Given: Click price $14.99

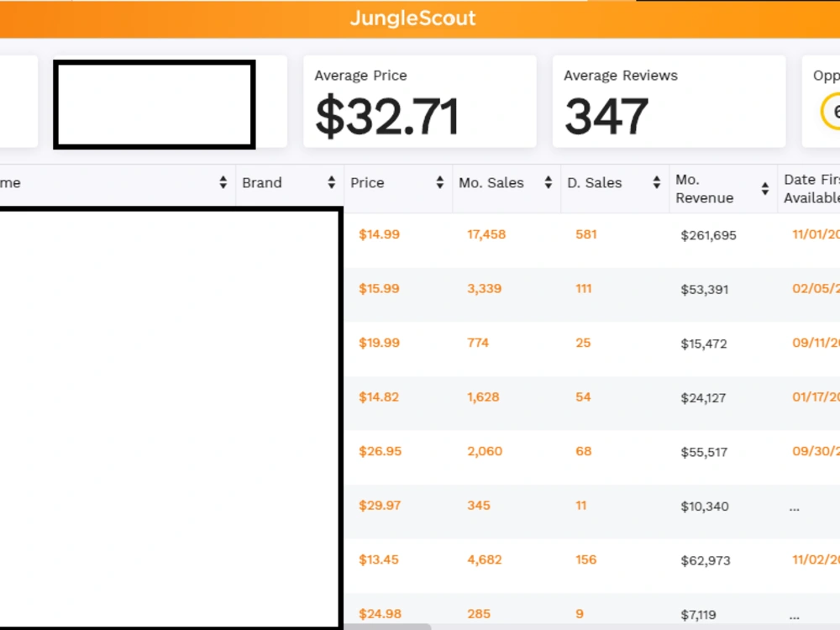Looking at the screenshot, I should pyautogui.click(x=380, y=234).
